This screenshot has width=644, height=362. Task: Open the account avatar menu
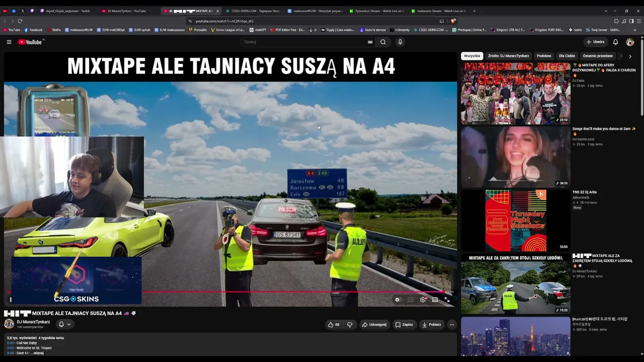point(630,42)
